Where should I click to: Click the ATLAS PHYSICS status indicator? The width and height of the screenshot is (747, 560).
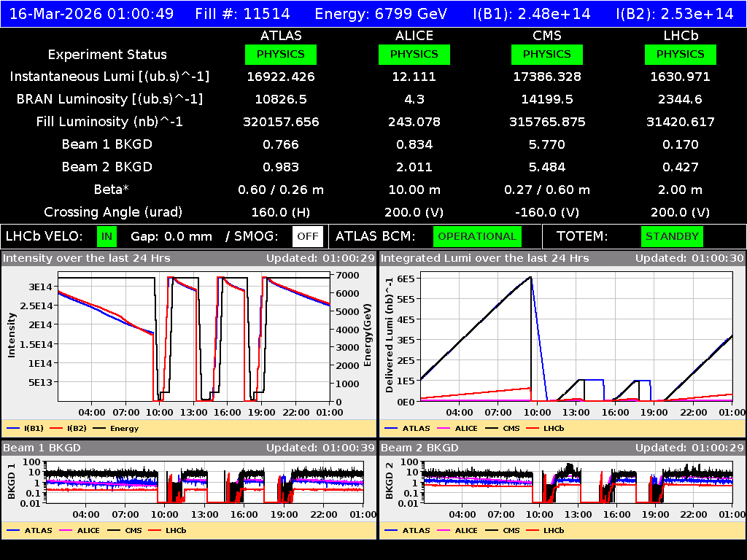tap(281, 54)
